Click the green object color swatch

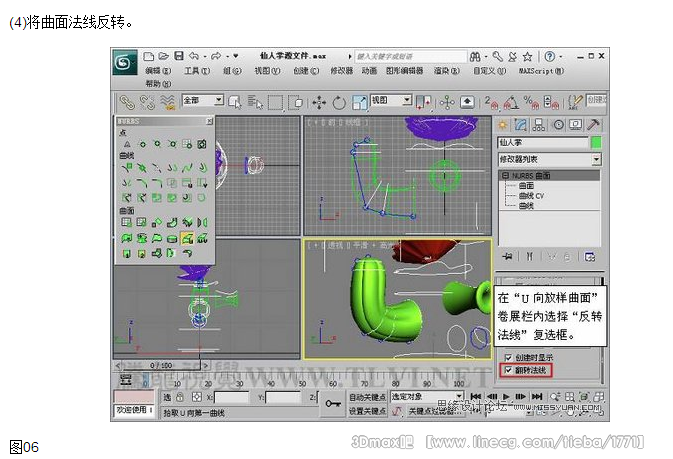point(596,142)
